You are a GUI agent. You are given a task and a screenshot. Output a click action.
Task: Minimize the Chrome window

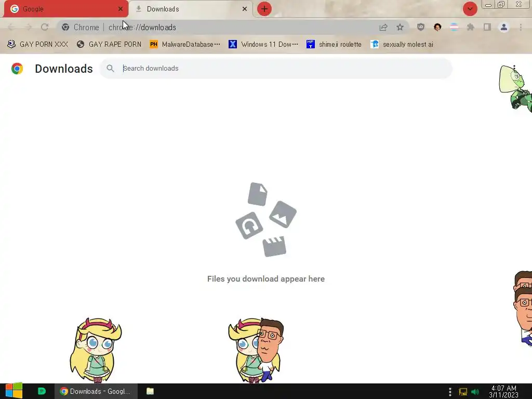pyautogui.click(x=488, y=5)
